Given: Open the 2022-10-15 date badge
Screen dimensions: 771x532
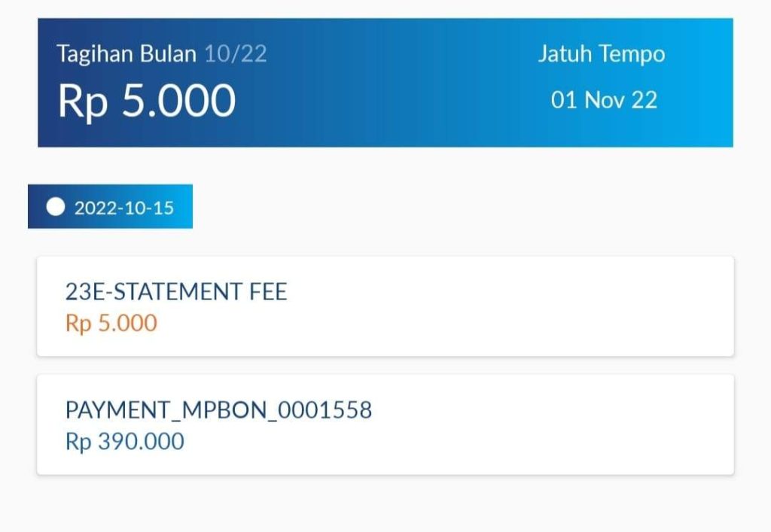Looking at the screenshot, I should (x=110, y=205).
